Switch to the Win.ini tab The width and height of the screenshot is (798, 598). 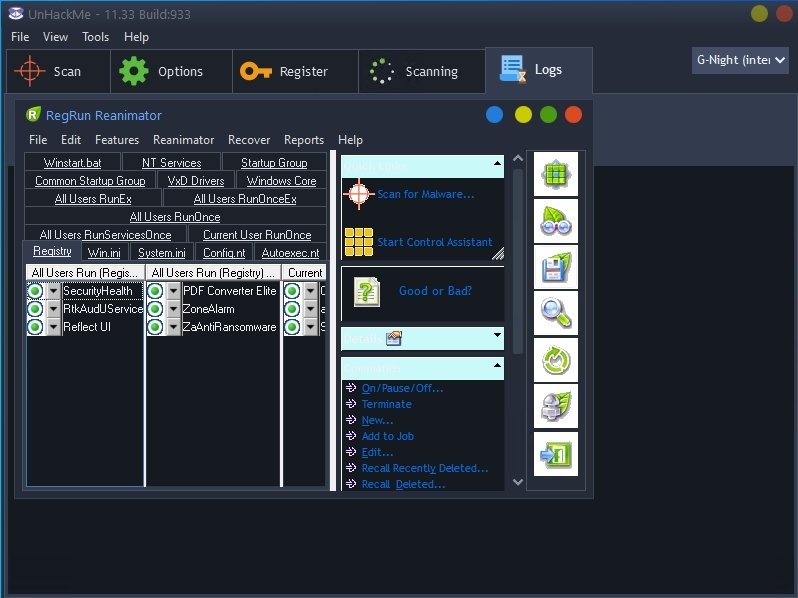coord(104,252)
